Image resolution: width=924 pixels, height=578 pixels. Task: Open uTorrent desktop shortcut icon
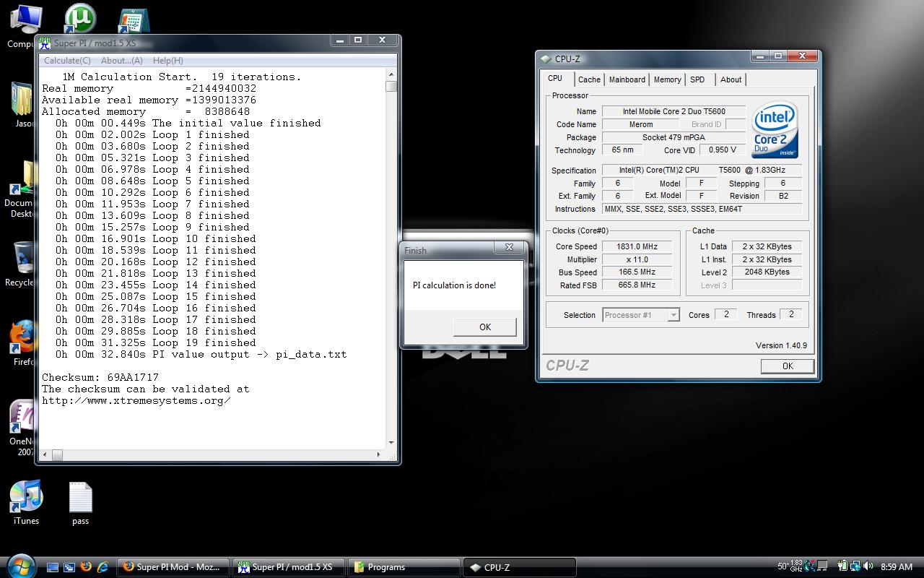pos(80,19)
